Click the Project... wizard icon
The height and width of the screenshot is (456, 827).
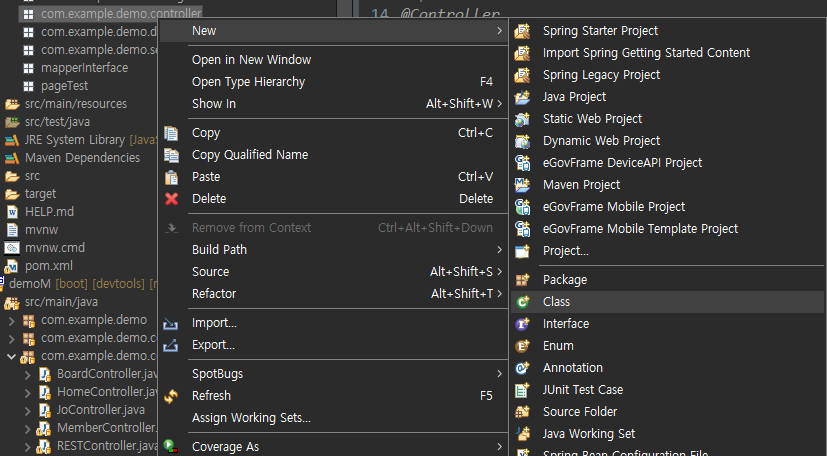(x=522, y=251)
